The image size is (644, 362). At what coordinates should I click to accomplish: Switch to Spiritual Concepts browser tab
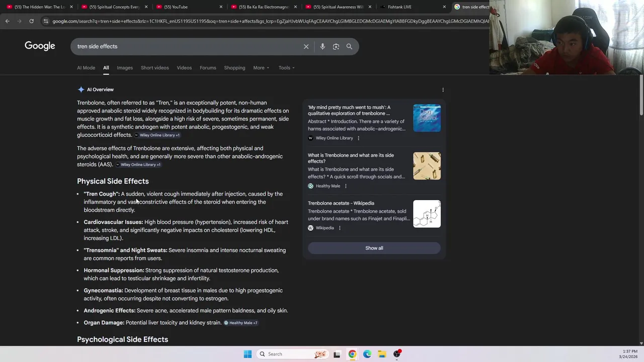click(114, 7)
